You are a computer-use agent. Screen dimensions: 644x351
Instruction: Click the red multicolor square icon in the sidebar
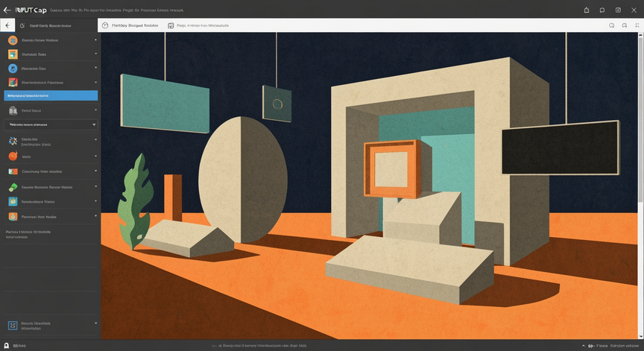click(x=13, y=82)
